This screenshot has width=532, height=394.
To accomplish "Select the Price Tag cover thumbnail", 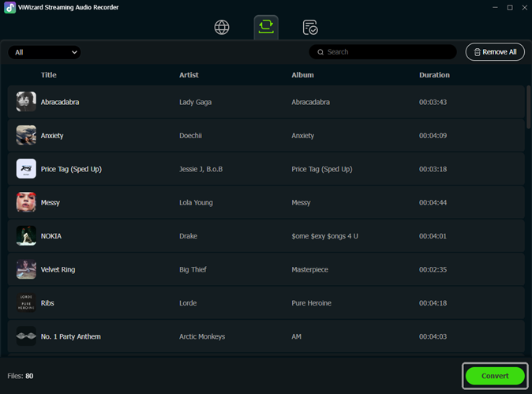I will (x=26, y=169).
